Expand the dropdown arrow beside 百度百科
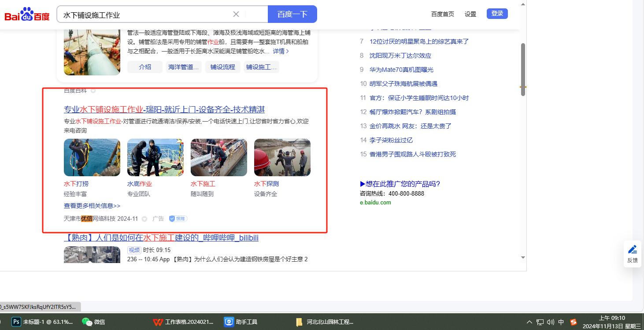 coord(93,91)
